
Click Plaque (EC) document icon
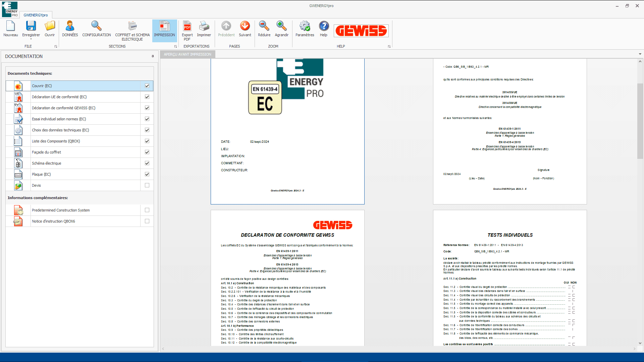pyautogui.click(x=18, y=174)
